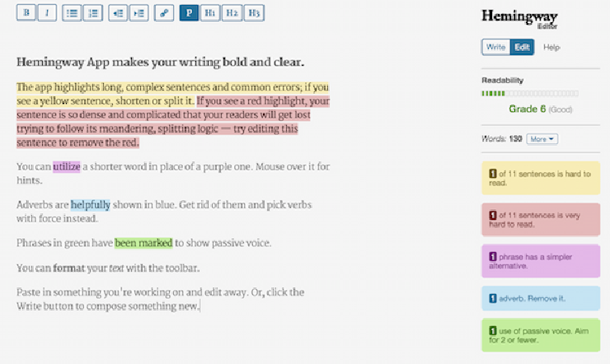Apply Heading 1 style with H1 button

click(210, 13)
